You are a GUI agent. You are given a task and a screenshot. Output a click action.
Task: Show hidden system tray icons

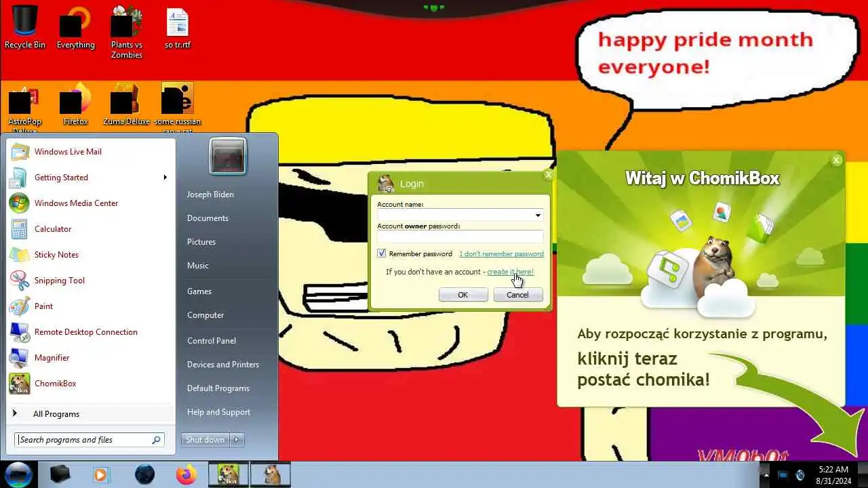(x=766, y=474)
